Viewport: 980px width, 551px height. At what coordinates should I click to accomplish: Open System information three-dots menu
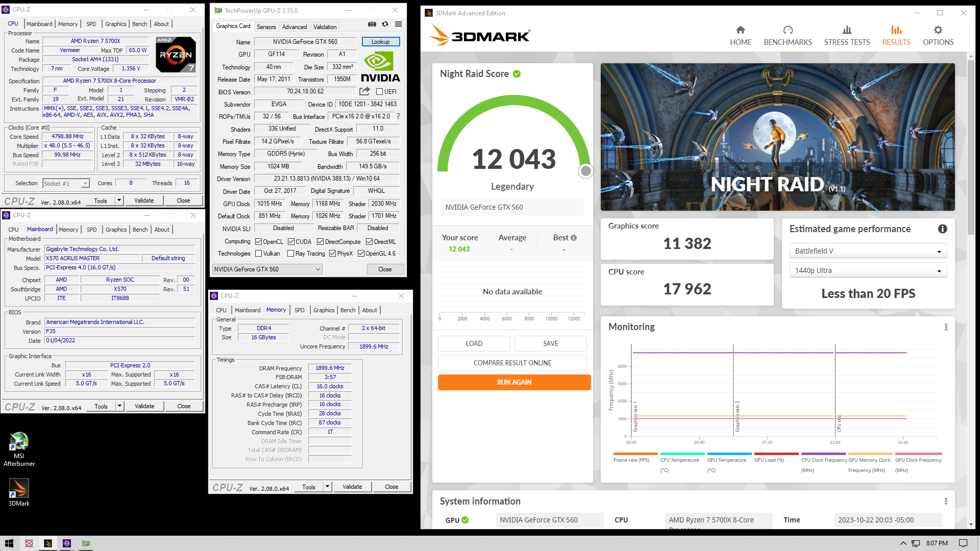(946, 502)
